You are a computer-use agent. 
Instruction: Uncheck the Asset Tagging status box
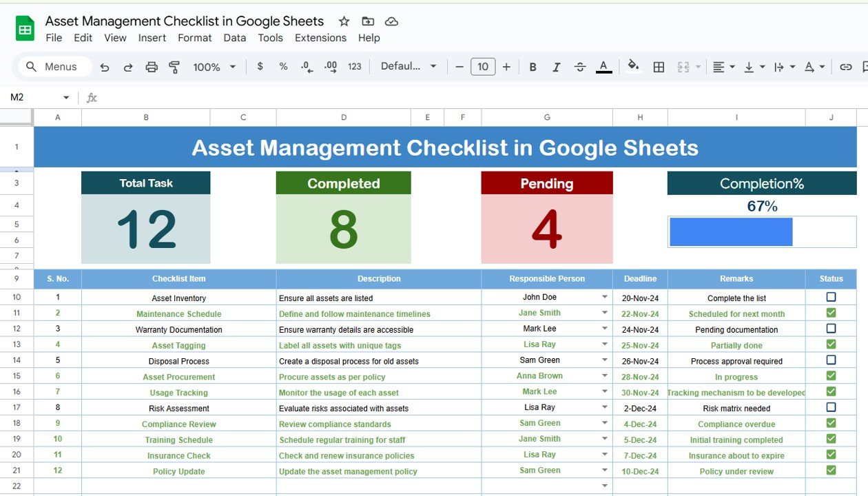point(831,344)
